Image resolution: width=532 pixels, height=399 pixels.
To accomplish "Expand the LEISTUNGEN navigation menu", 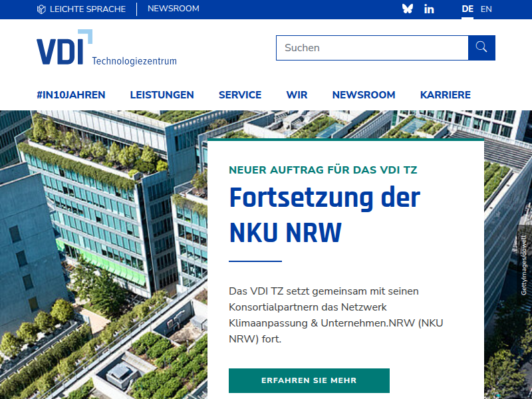I will 162,95.
